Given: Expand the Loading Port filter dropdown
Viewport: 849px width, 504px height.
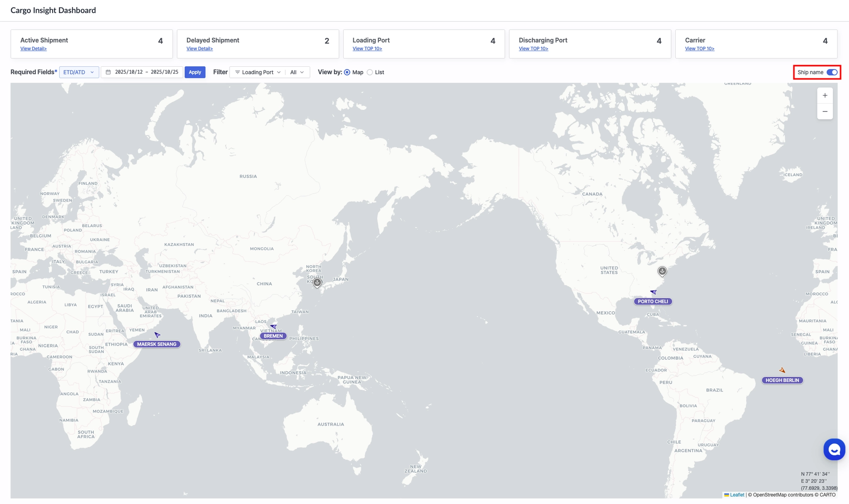Looking at the screenshot, I should [257, 72].
